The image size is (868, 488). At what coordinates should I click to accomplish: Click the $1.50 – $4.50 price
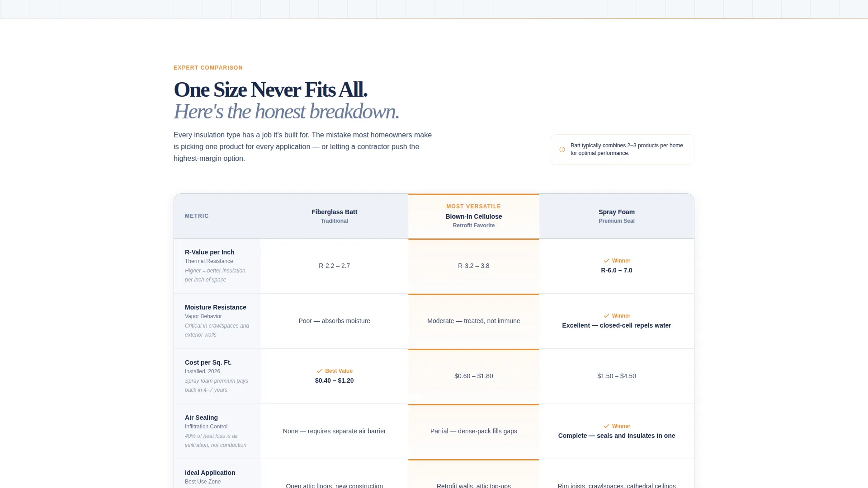click(x=617, y=376)
